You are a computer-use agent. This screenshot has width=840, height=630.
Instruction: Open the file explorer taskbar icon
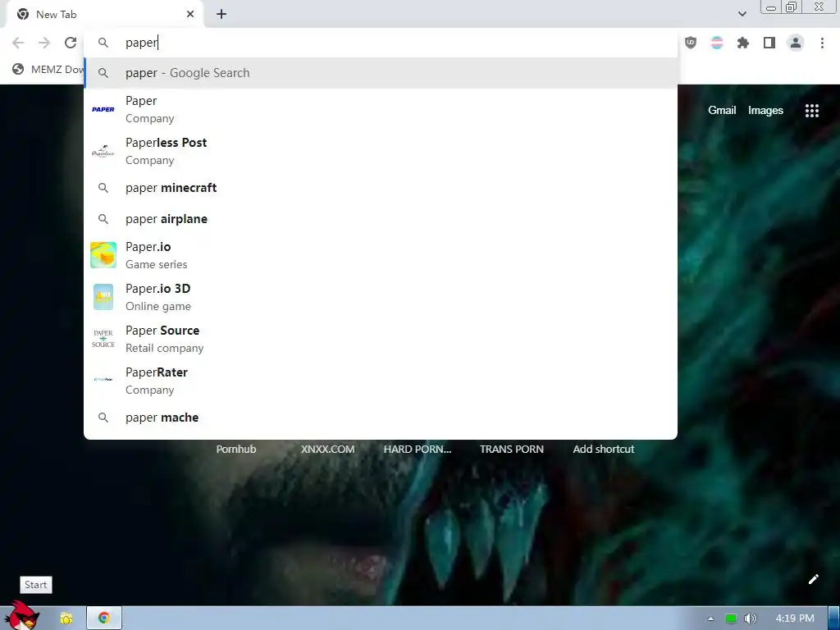66,619
